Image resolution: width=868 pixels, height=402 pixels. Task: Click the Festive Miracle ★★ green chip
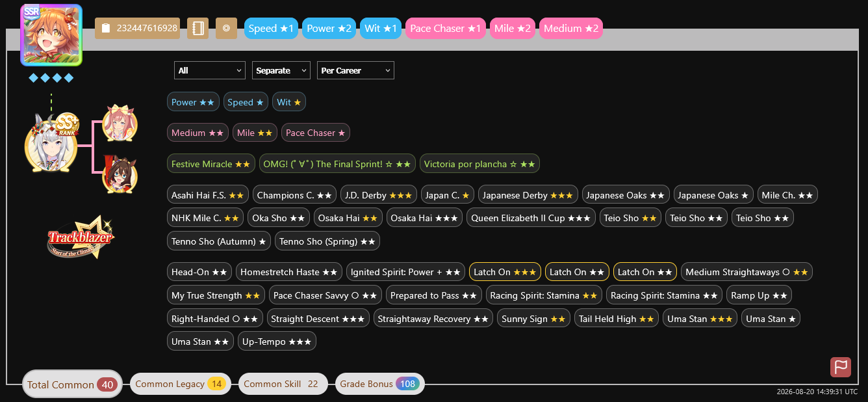[211, 164]
